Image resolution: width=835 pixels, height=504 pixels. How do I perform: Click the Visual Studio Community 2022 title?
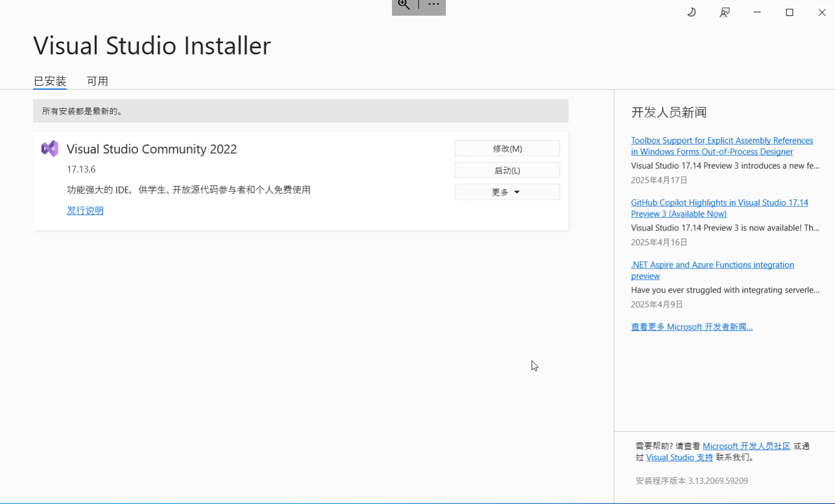[152, 149]
